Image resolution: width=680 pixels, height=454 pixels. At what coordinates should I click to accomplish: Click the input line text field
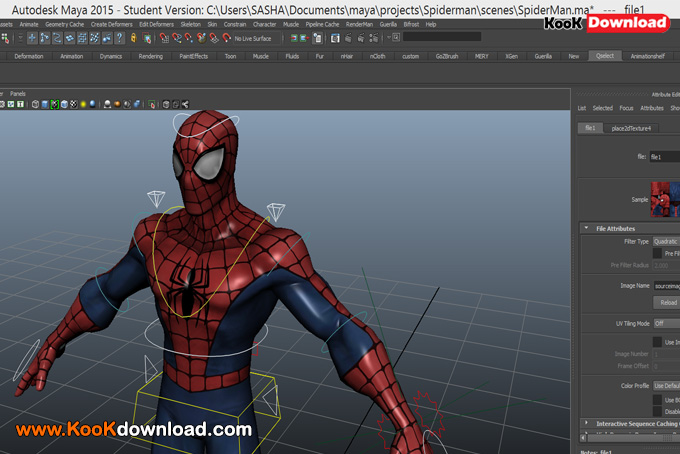(442, 37)
